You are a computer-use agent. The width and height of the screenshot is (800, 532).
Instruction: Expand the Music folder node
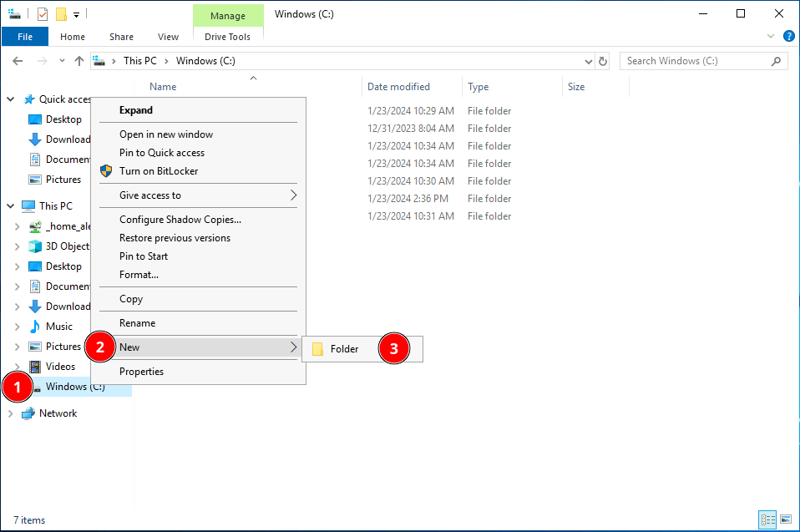pos(18,327)
